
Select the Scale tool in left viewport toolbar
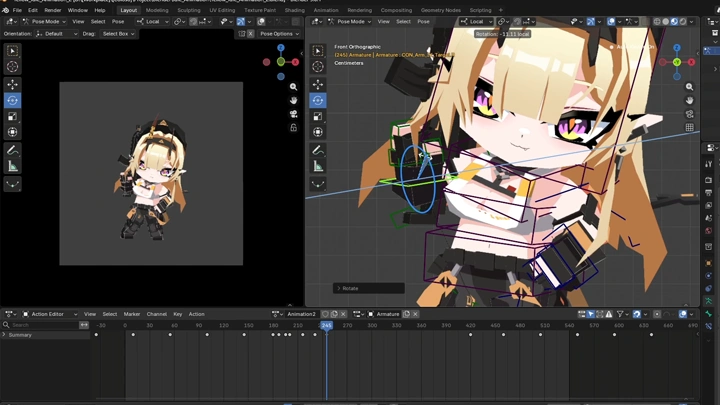point(12,117)
